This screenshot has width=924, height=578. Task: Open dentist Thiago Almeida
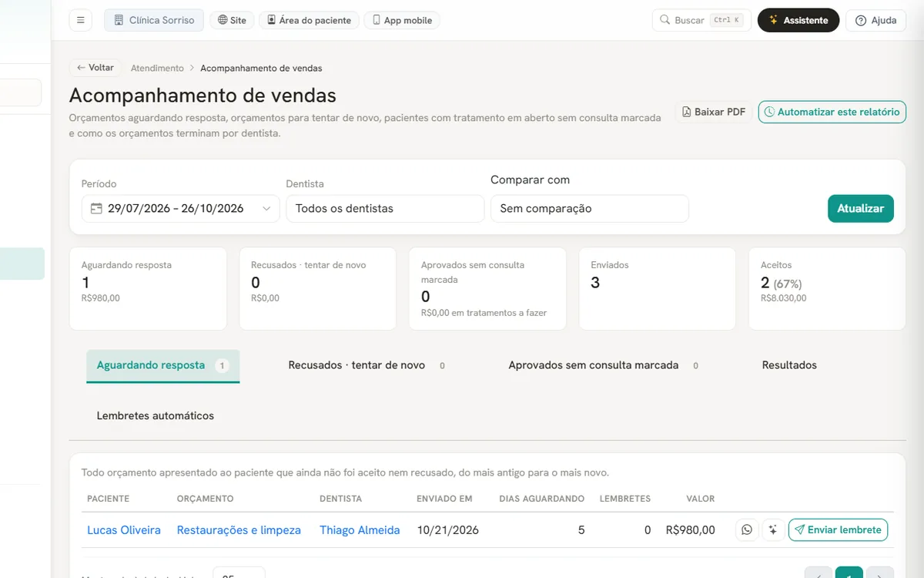coord(360,529)
